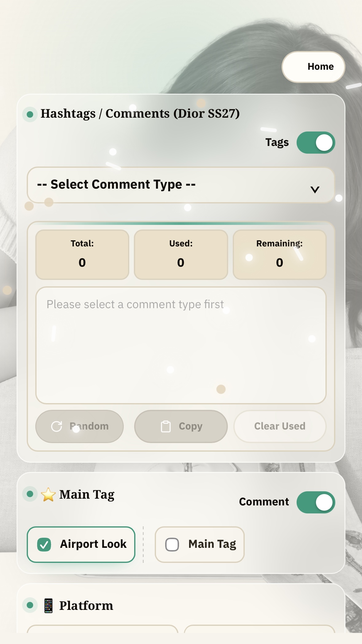Click the phone icon beside Platform heading
362x644 pixels.
49,606
